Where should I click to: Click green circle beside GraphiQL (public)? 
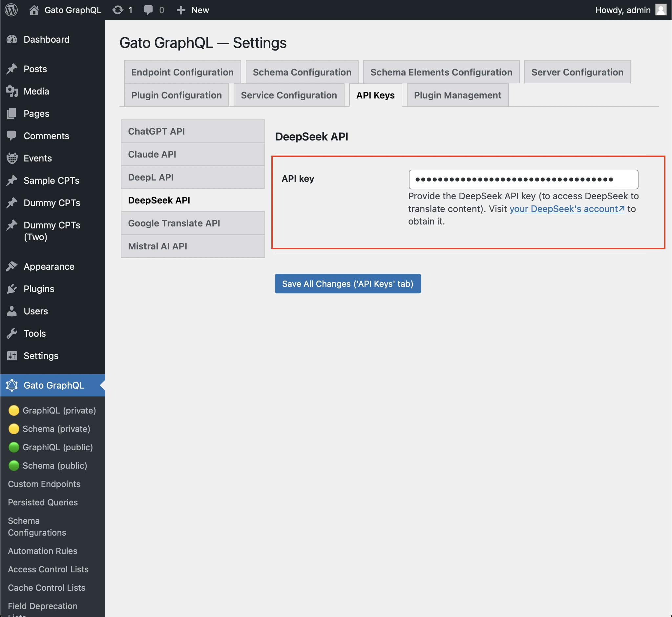[14, 447]
